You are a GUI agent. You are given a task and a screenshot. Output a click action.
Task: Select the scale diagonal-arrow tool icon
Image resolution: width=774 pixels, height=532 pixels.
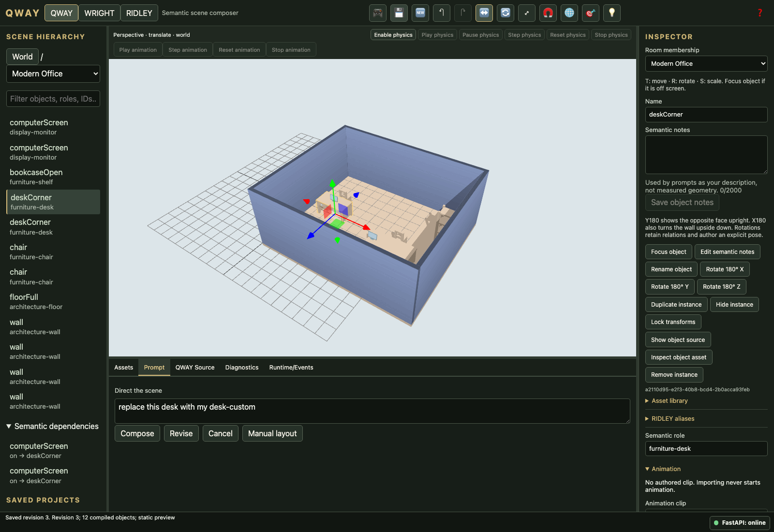click(527, 13)
